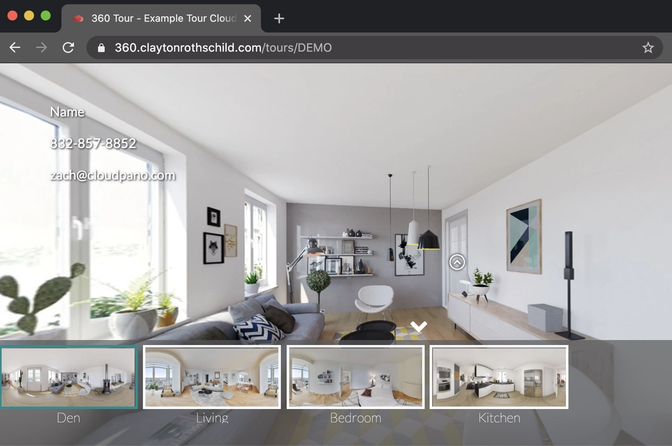Image resolution: width=672 pixels, height=446 pixels.
Task: Collapse thumbnail strip with down chevron
Action: (x=419, y=326)
